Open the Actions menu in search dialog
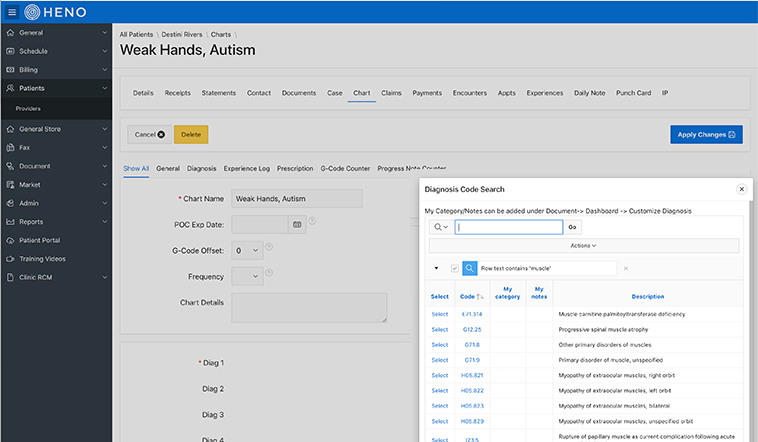The image size is (758, 442). pyautogui.click(x=583, y=246)
